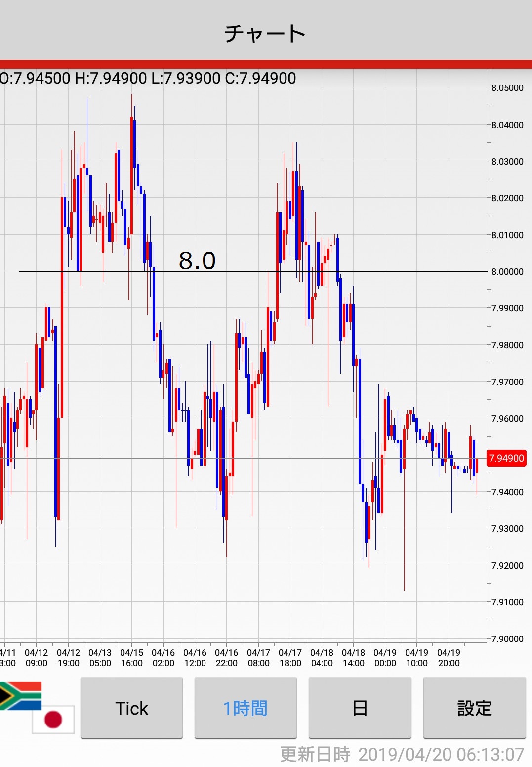Select the 04/15 16:00 time axis label
Screen dimensions: 532x767
[x=131, y=658]
